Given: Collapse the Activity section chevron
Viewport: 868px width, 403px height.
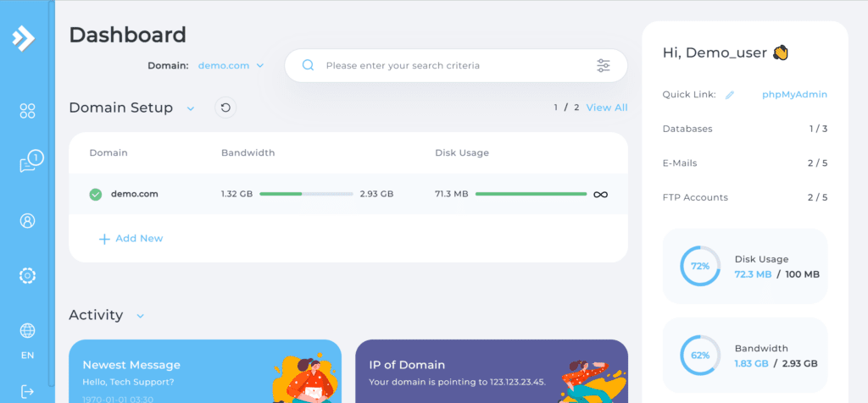Looking at the screenshot, I should (141, 316).
